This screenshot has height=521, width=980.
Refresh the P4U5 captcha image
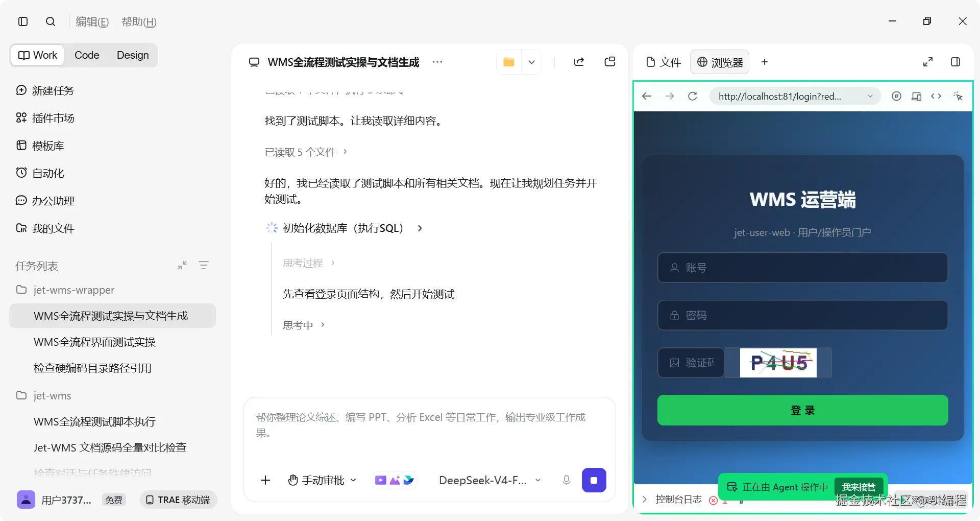[778, 363]
